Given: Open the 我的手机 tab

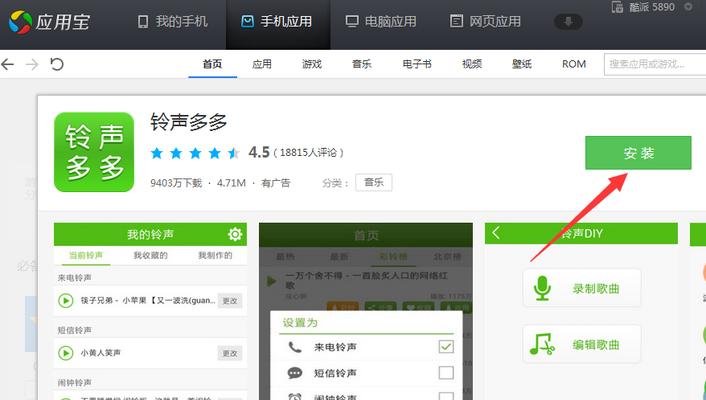Looking at the screenshot, I should [x=172, y=22].
